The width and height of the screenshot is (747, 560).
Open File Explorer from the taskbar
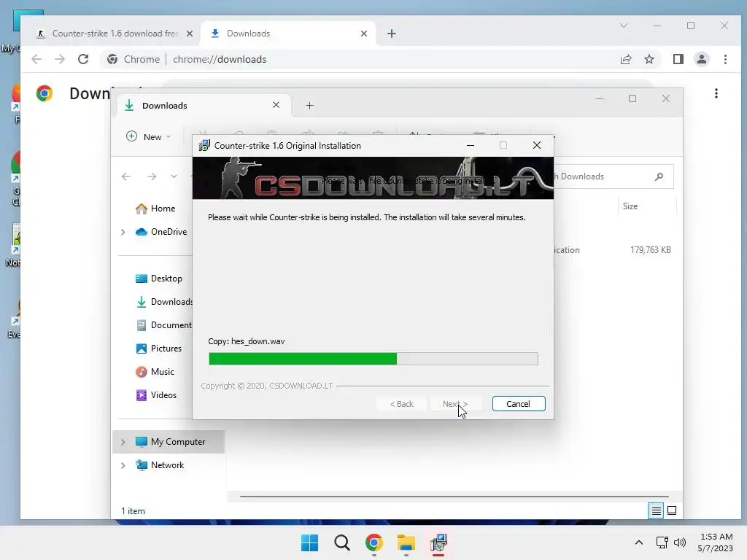coord(406,542)
